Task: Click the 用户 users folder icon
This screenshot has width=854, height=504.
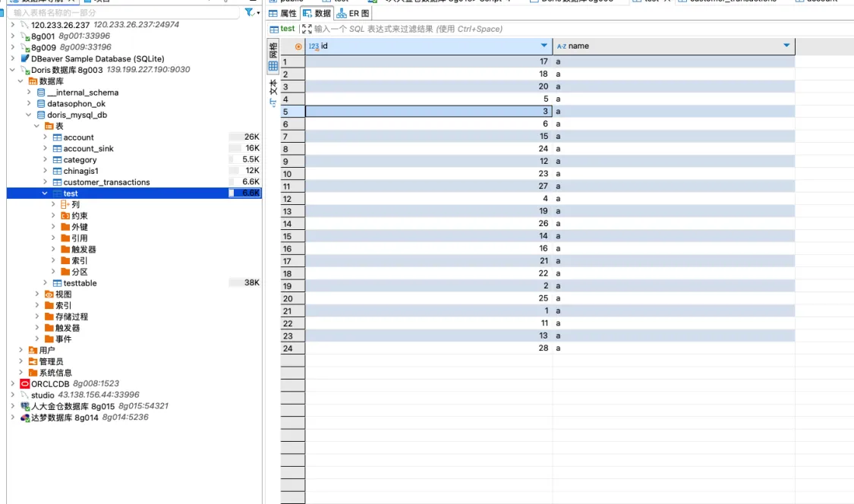Action: pos(33,351)
